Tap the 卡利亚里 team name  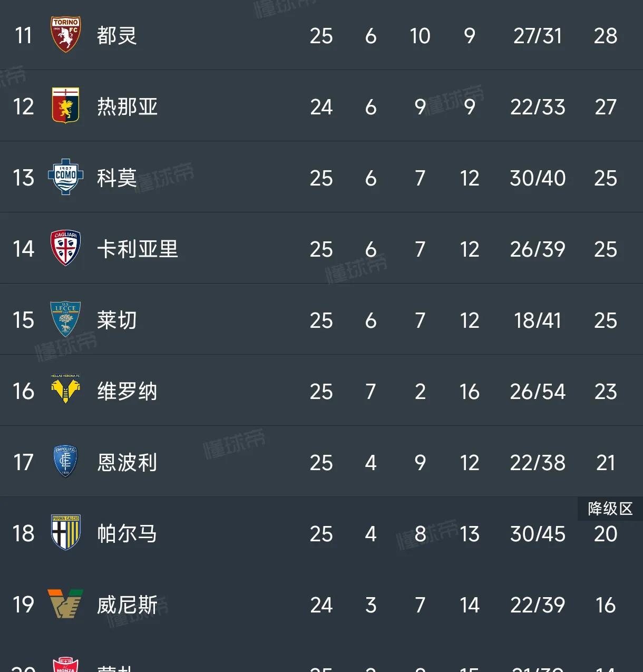(137, 249)
